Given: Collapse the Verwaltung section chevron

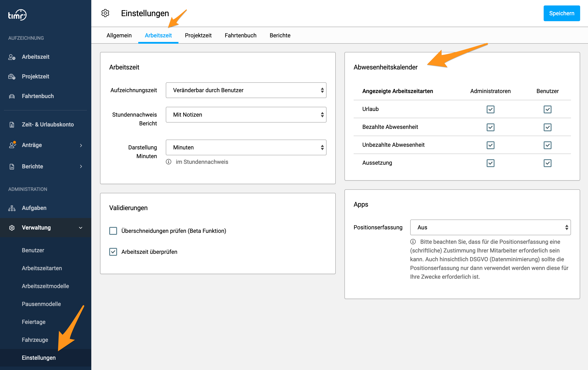Looking at the screenshot, I should (81, 228).
